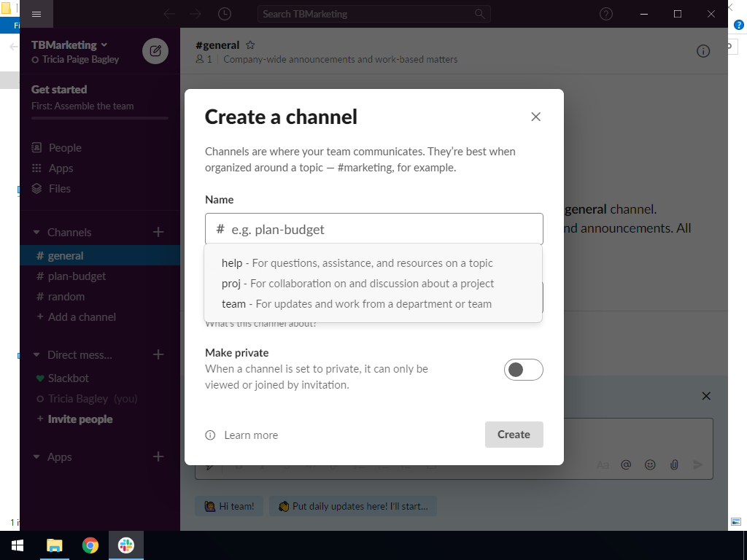This screenshot has width=747, height=560.
Task: Select the #plan-budget channel
Action: pyautogui.click(x=100, y=276)
